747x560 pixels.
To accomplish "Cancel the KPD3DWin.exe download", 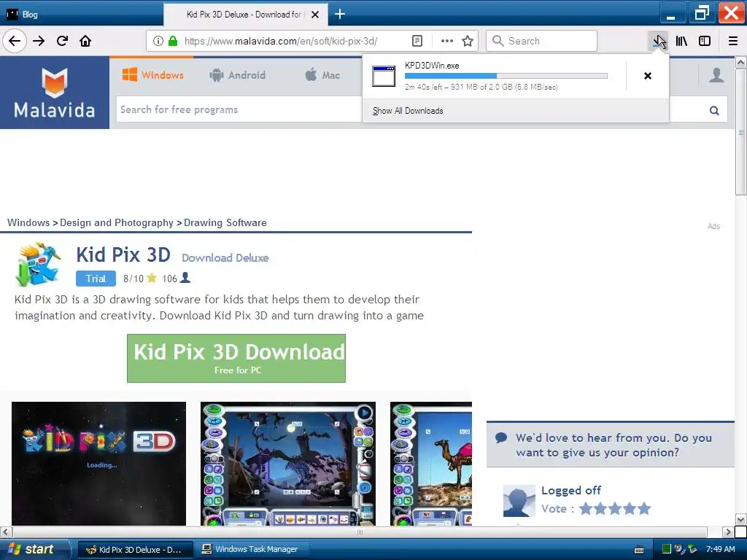I will pyautogui.click(x=648, y=76).
